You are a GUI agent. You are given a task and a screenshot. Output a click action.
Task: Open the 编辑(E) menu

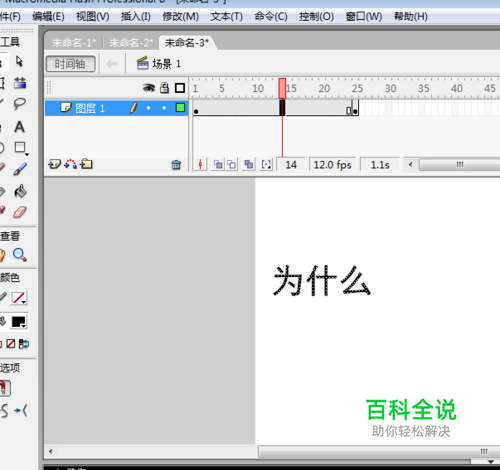coord(48,16)
